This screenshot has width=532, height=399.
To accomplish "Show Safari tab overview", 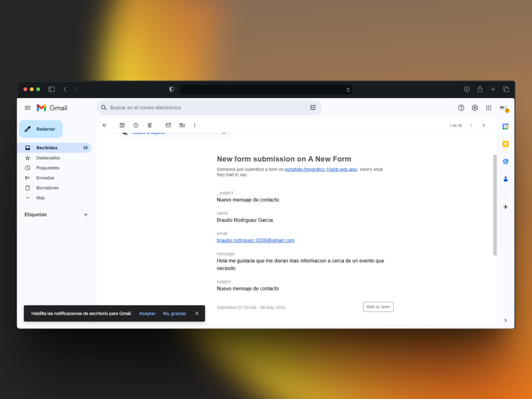I will click(506, 89).
